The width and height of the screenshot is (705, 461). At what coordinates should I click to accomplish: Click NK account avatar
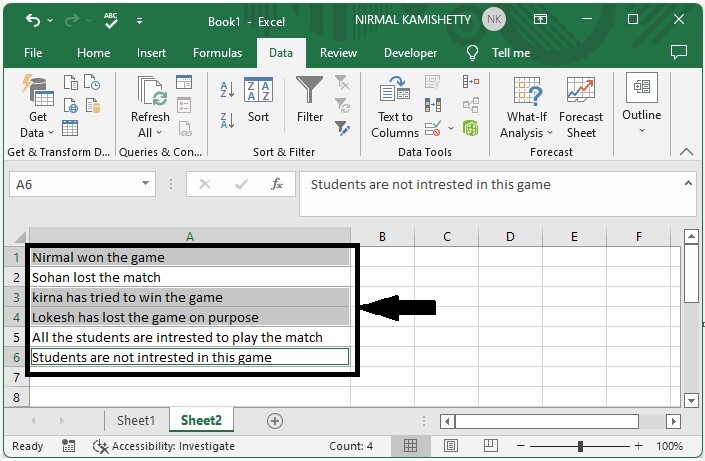(x=494, y=19)
